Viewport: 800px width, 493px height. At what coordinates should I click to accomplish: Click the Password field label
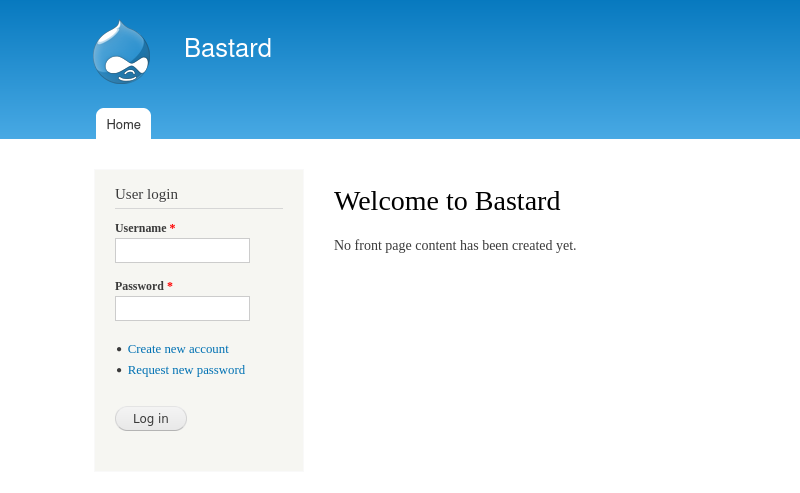pyautogui.click(x=139, y=286)
